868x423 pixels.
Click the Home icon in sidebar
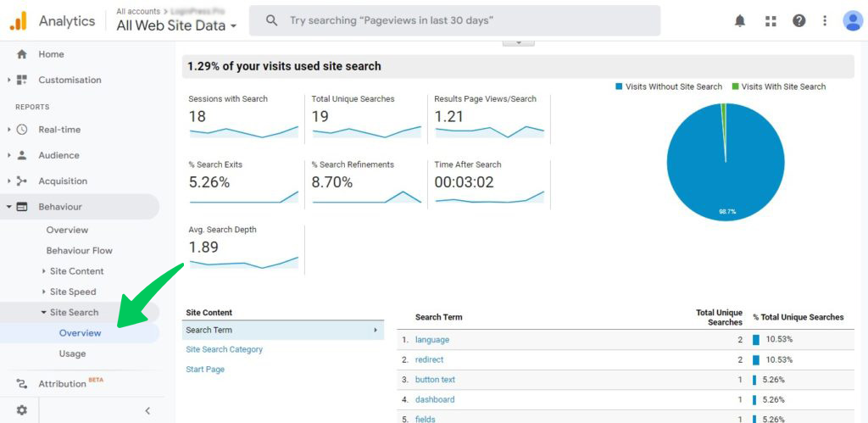(22, 54)
